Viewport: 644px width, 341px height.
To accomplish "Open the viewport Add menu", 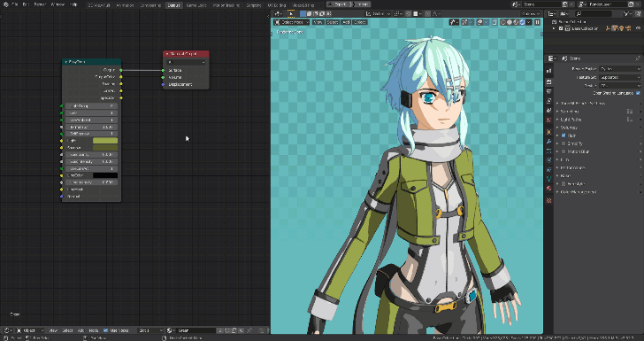I will (x=346, y=22).
